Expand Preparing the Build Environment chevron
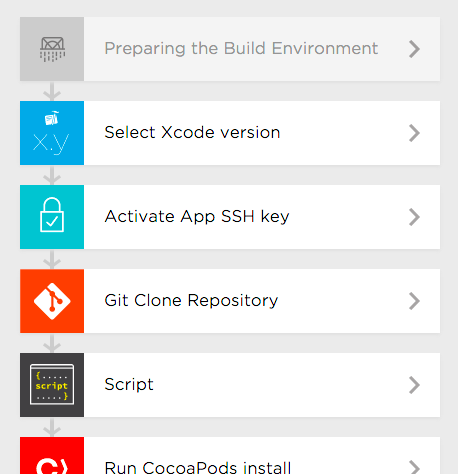This screenshot has width=458, height=474. [414, 49]
